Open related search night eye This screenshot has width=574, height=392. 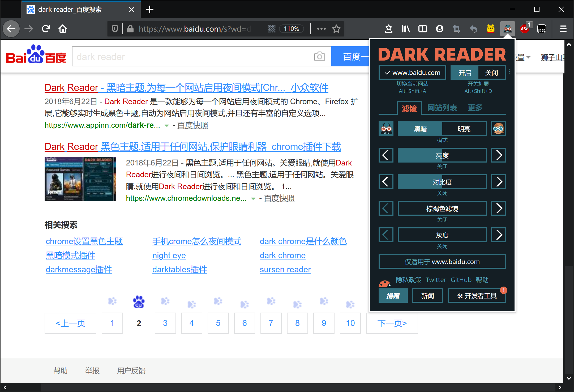(169, 255)
